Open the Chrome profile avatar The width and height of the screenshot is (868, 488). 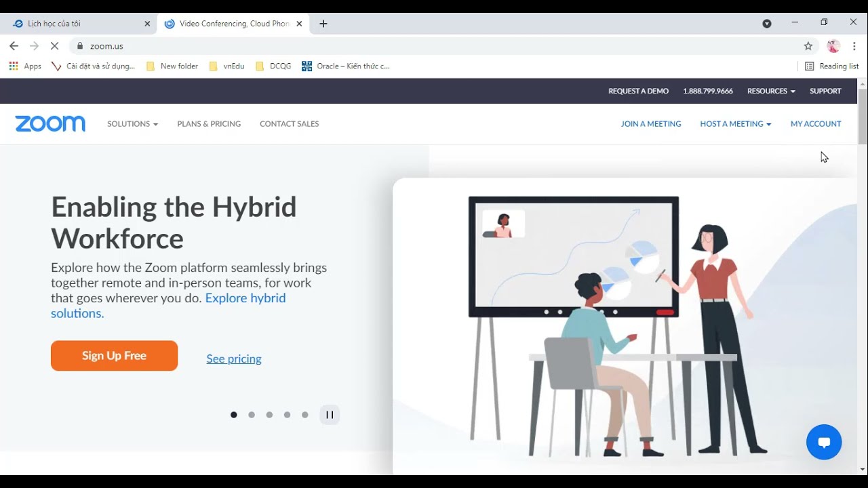(x=833, y=46)
